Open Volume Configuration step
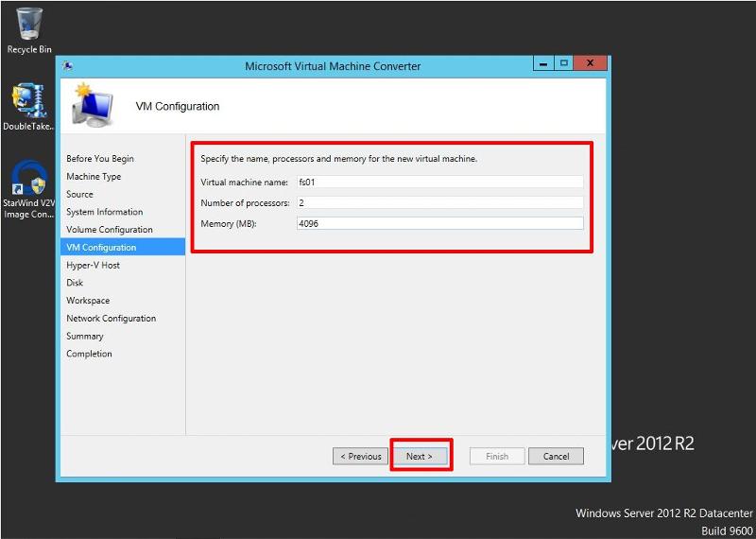756x539 pixels. click(110, 230)
